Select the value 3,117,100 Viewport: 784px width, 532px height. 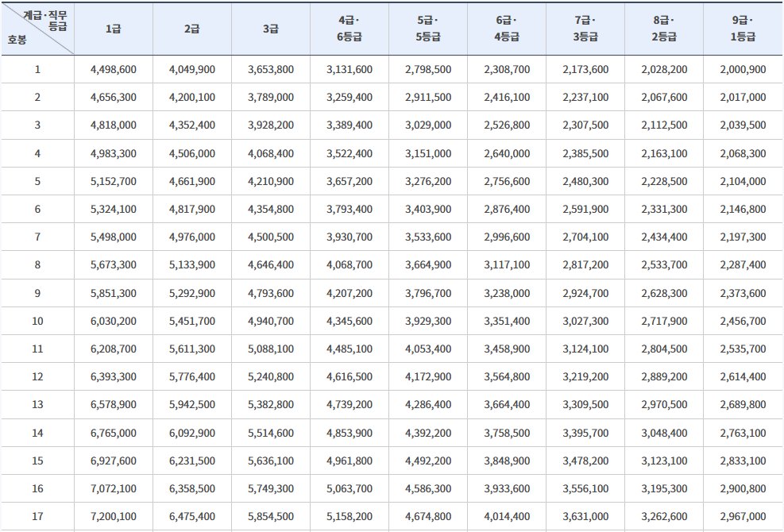(x=507, y=265)
